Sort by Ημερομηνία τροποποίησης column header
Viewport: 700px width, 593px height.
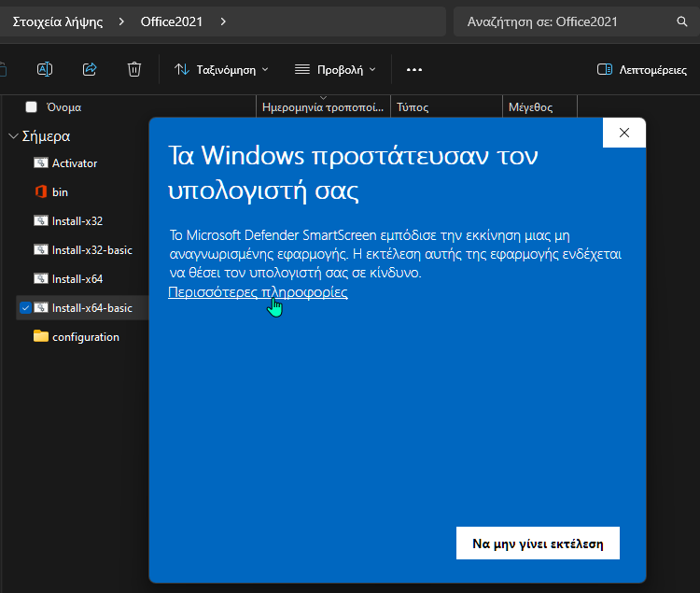323,107
